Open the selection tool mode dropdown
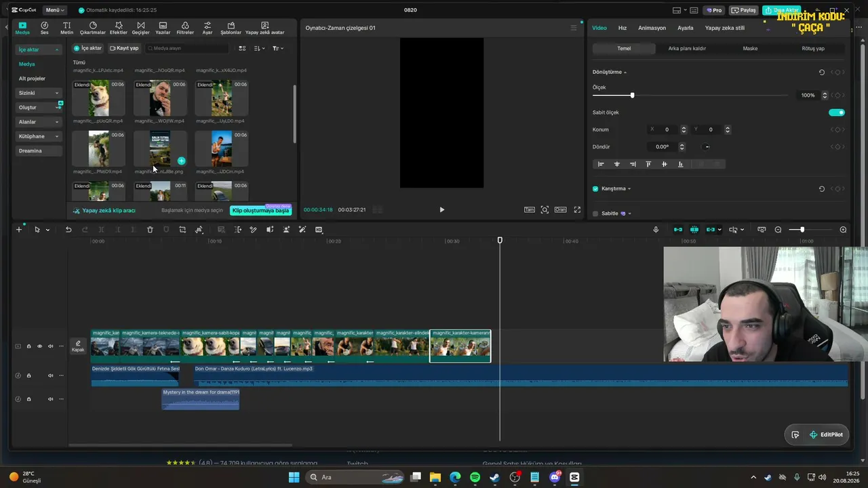The image size is (868, 488). (x=47, y=230)
